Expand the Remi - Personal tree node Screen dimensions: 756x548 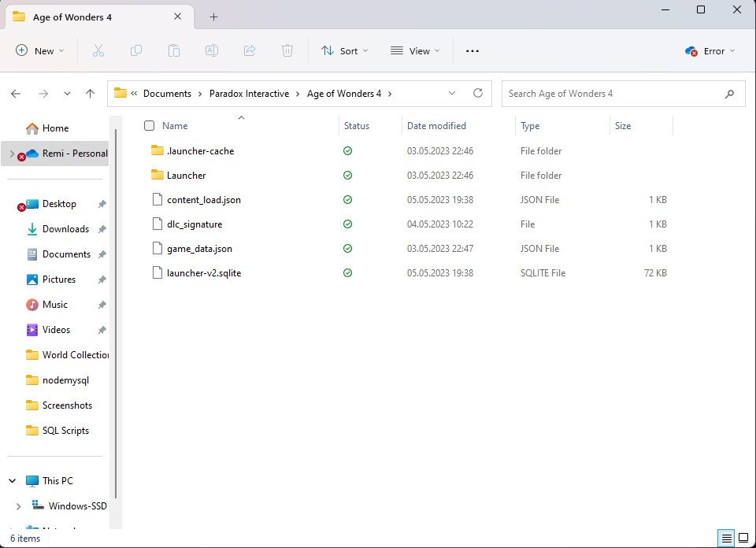[12, 154]
